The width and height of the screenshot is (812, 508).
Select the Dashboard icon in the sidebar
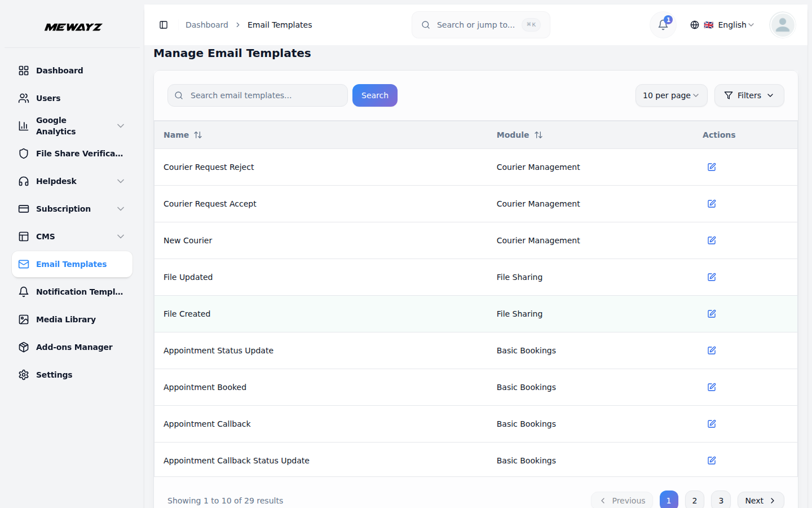(x=23, y=70)
